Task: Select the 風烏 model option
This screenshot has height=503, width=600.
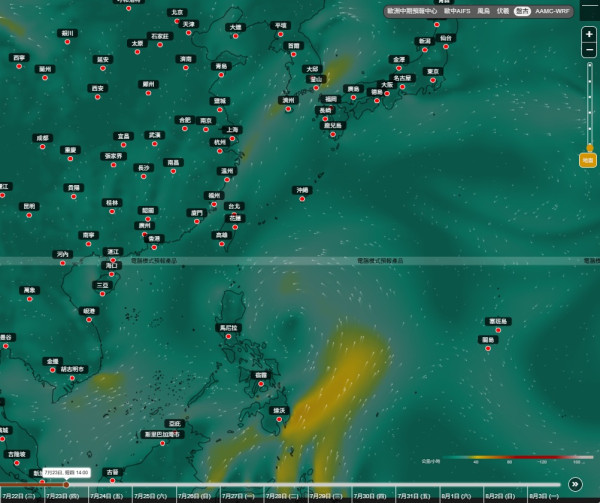Action: click(483, 11)
